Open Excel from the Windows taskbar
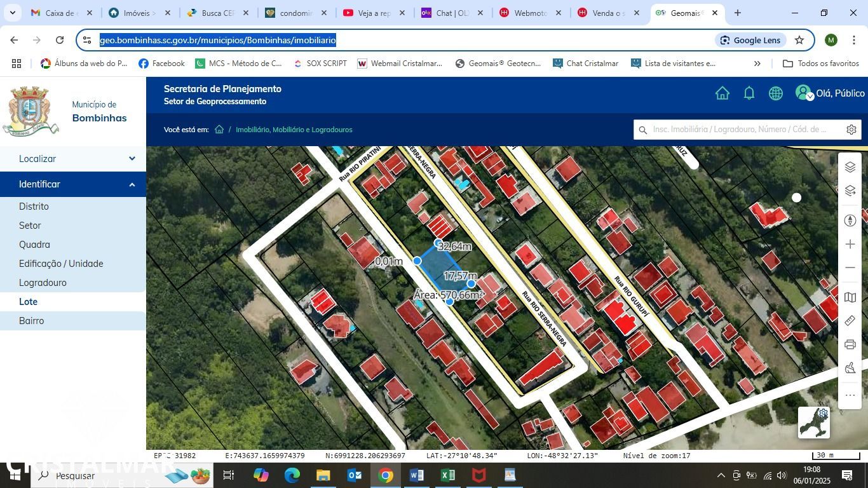 [x=448, y=475]
